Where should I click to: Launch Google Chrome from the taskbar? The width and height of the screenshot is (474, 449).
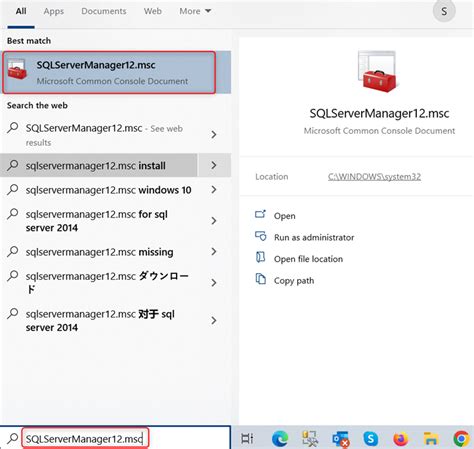462,439
